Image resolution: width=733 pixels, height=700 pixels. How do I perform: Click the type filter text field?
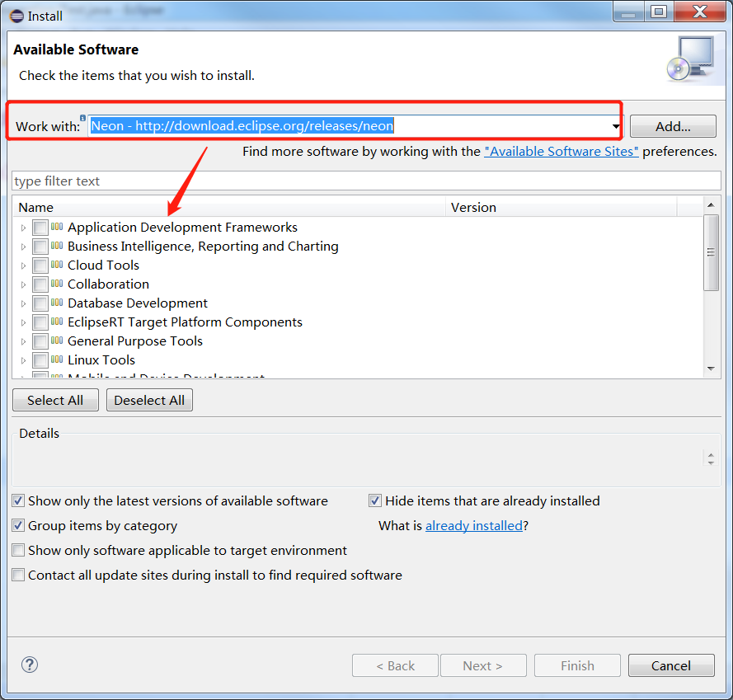366,181
